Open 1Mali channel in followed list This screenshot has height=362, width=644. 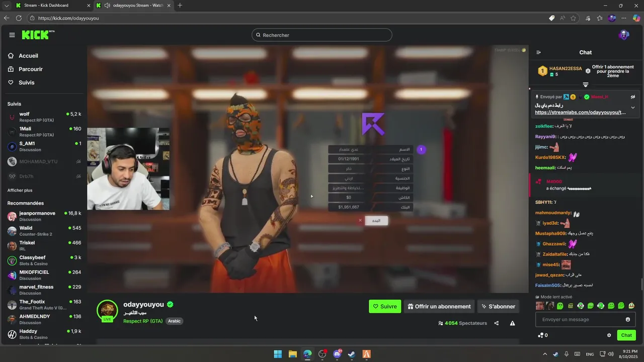(44, 132)
